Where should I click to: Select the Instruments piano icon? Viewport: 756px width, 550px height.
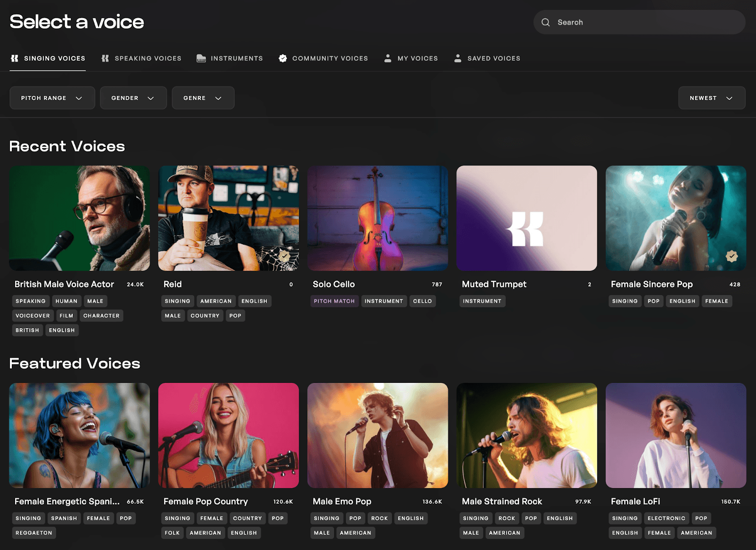[x=200, y=58]
